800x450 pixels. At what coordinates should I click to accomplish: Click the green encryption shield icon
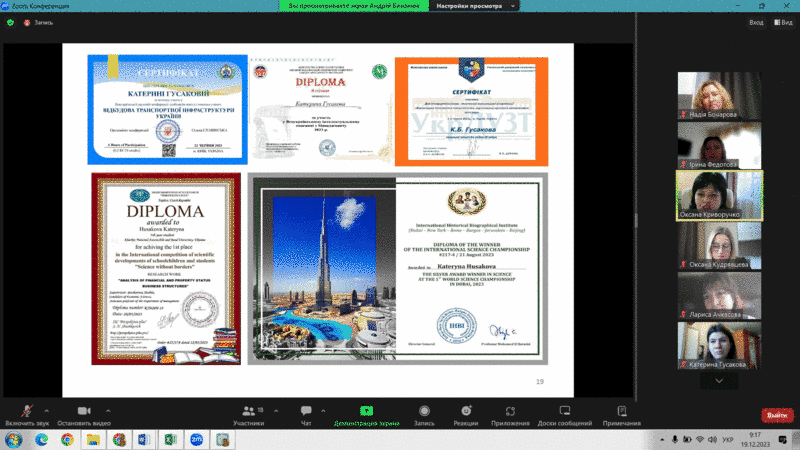tap(9, 22)
